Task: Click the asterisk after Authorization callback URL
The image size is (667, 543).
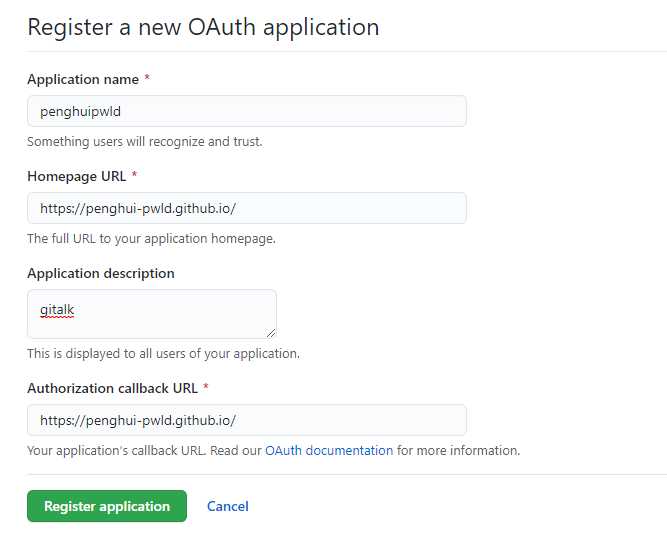Action: (x=206, y=387)
